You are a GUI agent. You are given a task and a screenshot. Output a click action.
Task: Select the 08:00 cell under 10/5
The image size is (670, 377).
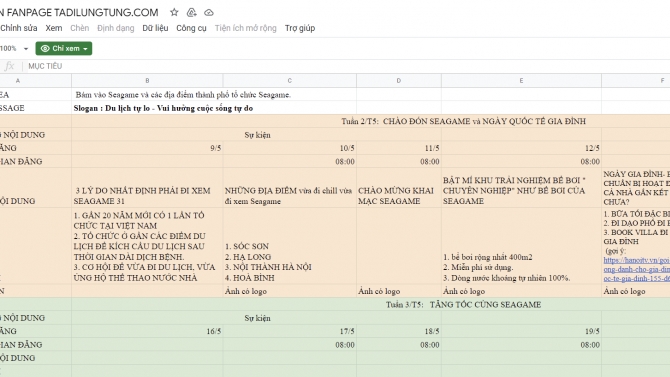pyautogui.click(x=290, y=161)
